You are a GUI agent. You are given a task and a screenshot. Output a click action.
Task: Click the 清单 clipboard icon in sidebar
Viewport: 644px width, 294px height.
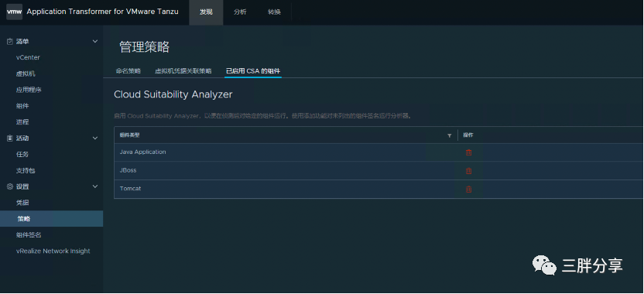pos(10,42)
